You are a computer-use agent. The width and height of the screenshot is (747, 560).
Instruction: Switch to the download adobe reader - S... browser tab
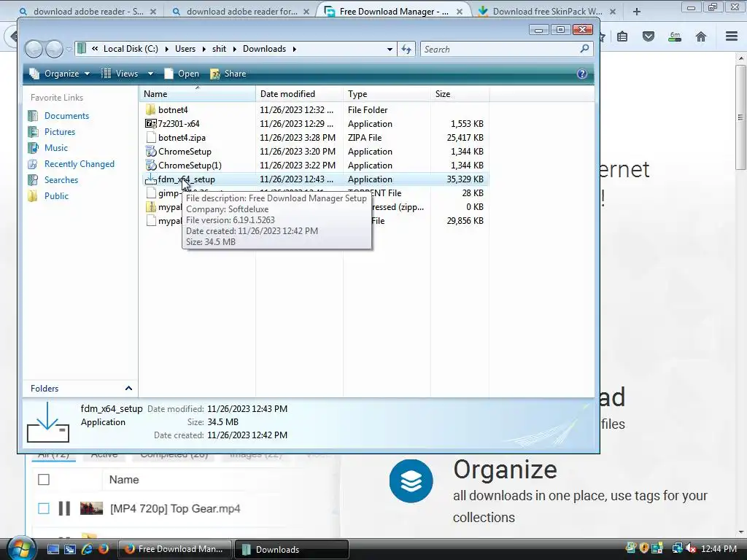coord(88,12)
